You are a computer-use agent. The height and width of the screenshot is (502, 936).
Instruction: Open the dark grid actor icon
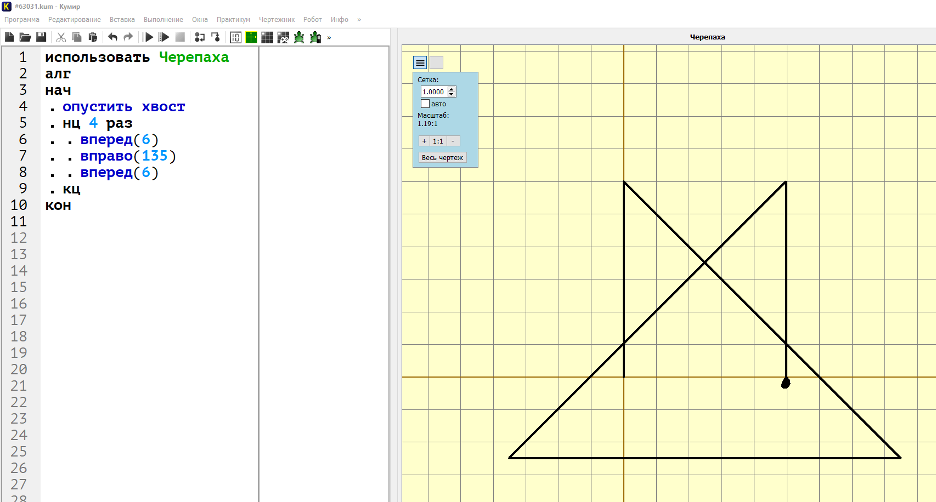point(267,37)
